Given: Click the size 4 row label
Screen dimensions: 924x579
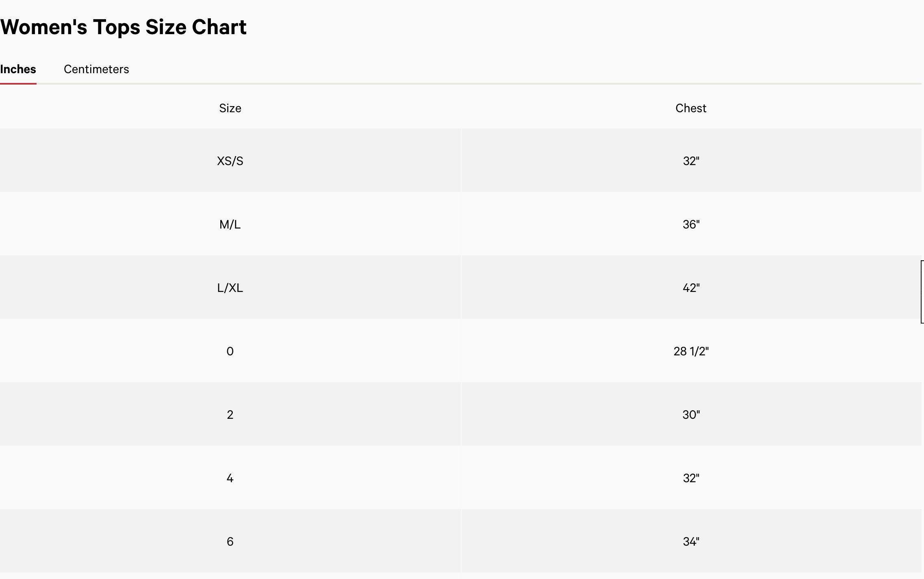Looking at the screenshot, I should click(230, 478).
